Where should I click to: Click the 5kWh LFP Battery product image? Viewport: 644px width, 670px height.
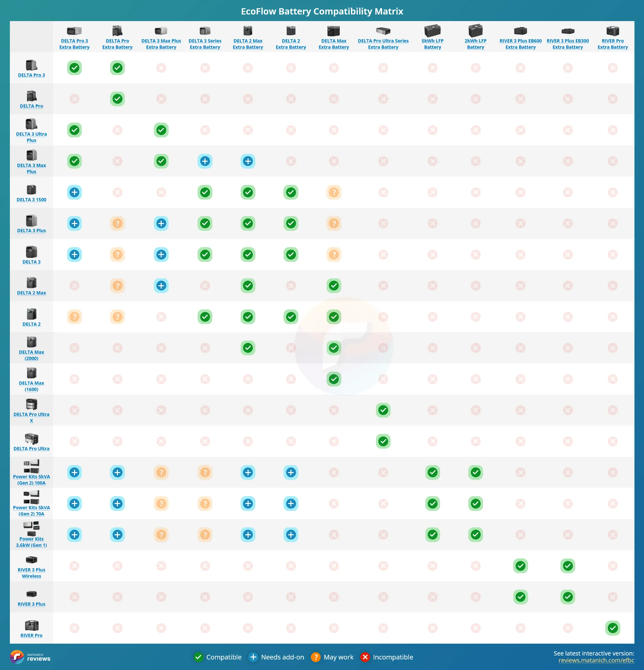(433, 31)
